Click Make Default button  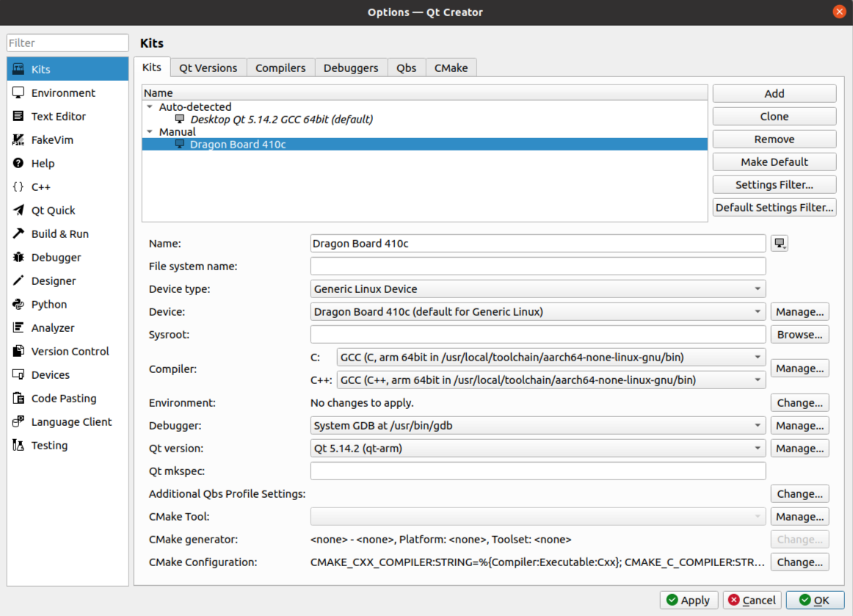pyautogui.click(x=774, y=162)
